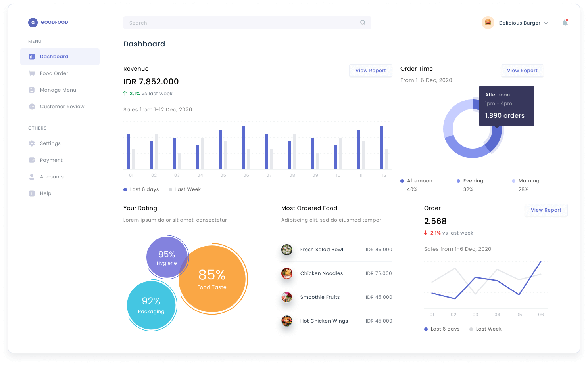Screen dimensions: 588x365
Task: Click View Report for Order Time
Action: click(x=522, y=71)
